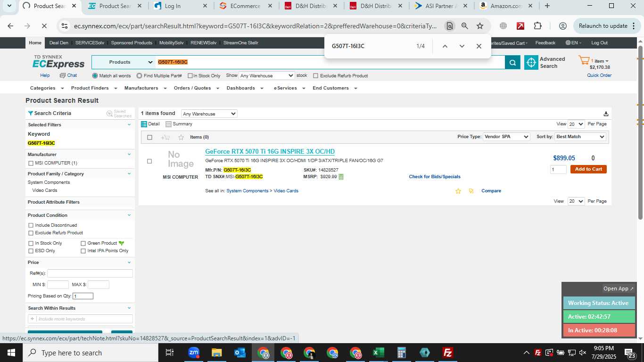Click the Quick Order link
This screenshot has height=362, width=644.
click(x=599, y=75)
